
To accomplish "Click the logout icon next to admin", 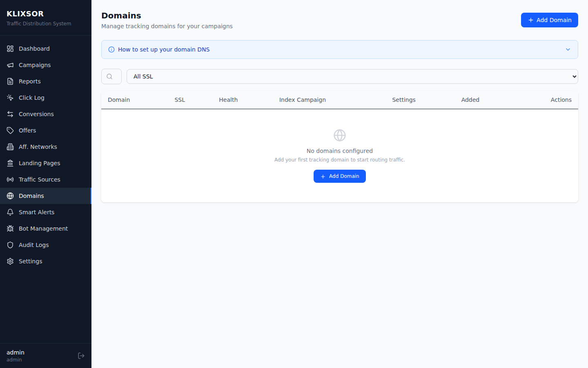I will point(81,355).
